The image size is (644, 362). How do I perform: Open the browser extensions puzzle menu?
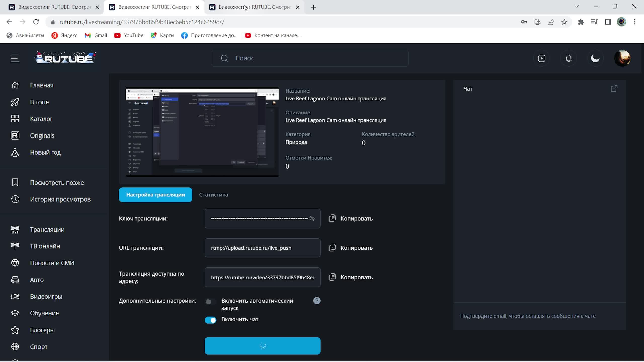(x=581, y=22)
